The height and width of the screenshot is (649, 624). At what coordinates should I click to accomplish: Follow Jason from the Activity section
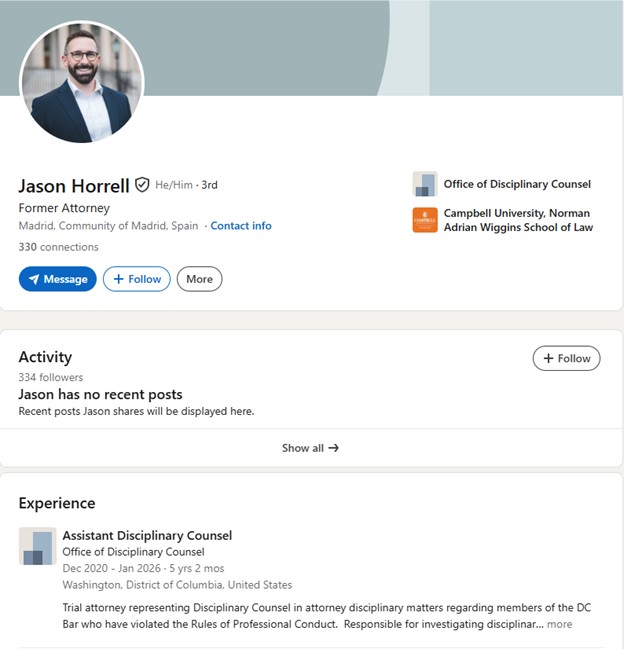point(566,358)
